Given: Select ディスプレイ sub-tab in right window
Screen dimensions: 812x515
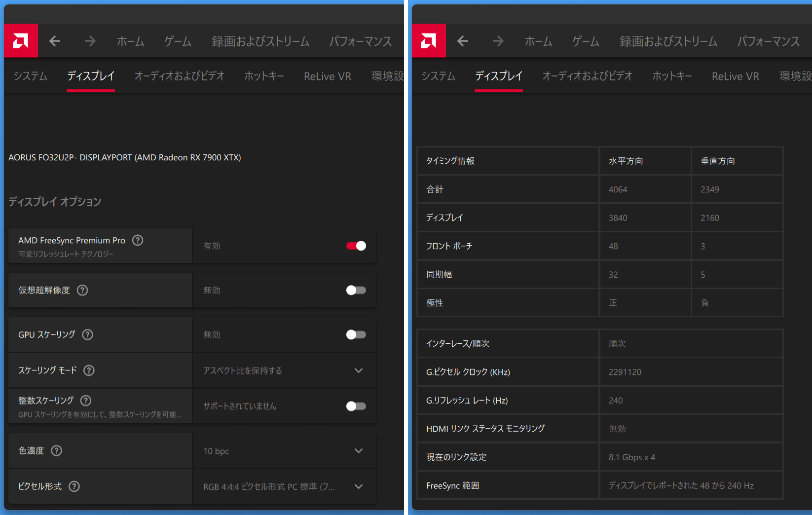Looking at the screenshot, I should (499, 76).
